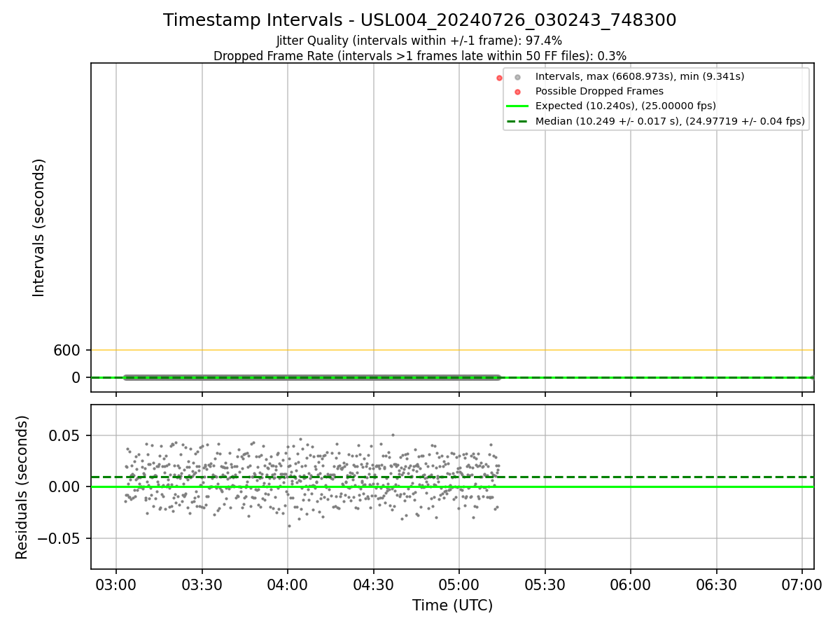Click the gray dot marker beside the 'Intervals' legend entry
840x630 pixels.
tap(517, 77)
